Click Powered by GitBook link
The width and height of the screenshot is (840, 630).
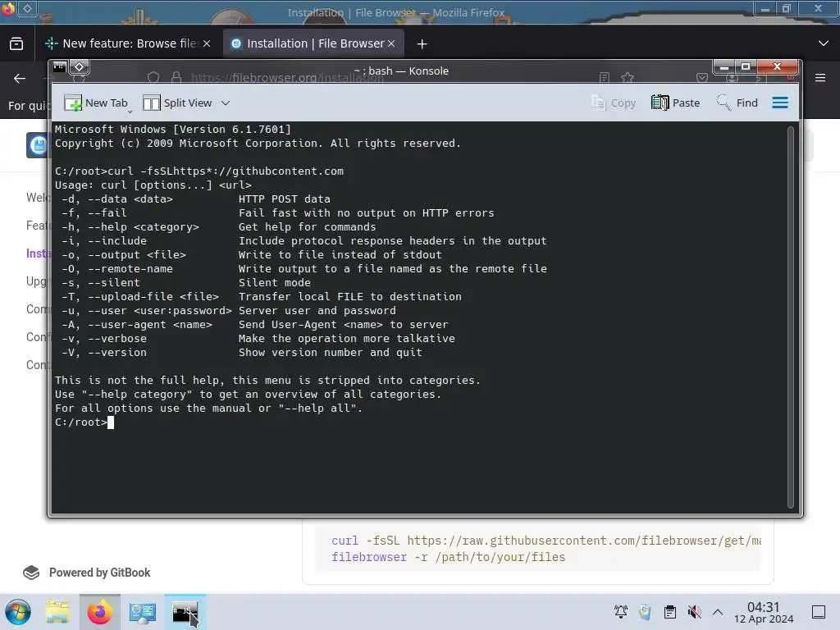click(x=87, y=573)
